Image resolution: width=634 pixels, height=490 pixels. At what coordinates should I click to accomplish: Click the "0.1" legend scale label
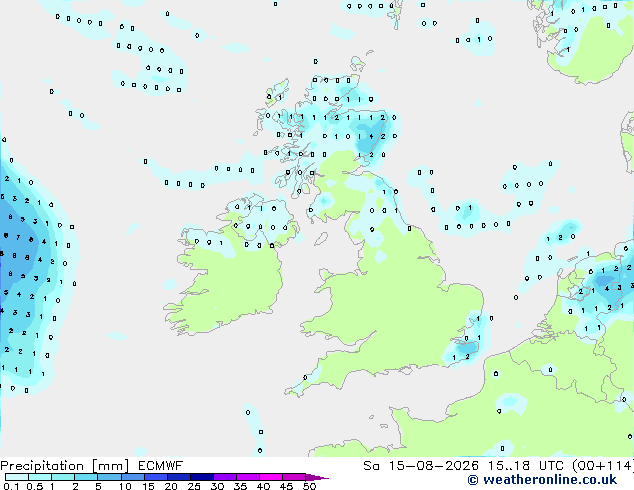[x=11, y=486]
